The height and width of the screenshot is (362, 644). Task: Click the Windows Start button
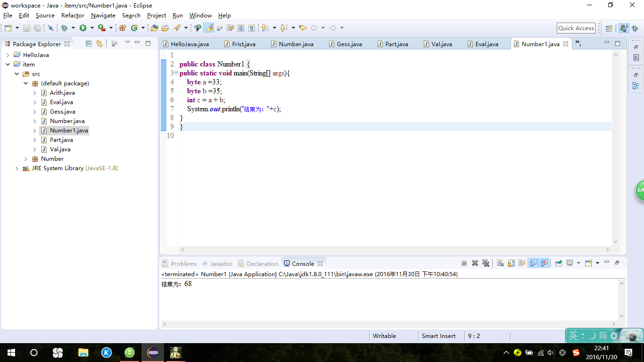11,352
